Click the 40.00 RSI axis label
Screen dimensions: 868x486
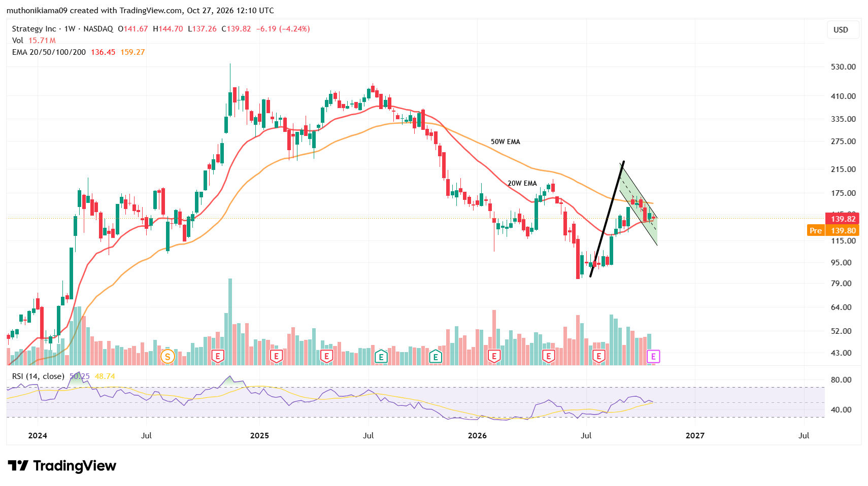coord(841,410)
